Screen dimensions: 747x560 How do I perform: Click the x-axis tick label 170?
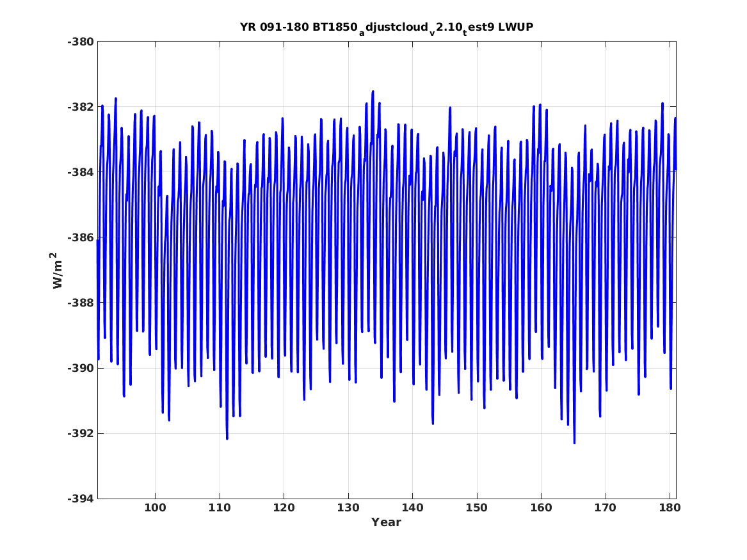(x=606, y=508)
